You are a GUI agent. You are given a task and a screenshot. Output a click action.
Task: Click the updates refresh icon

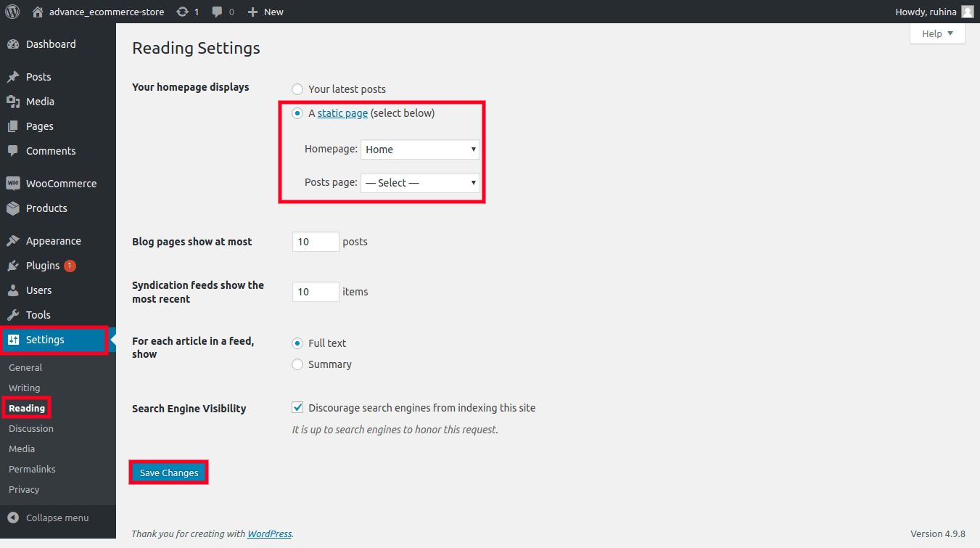[182, 12]
